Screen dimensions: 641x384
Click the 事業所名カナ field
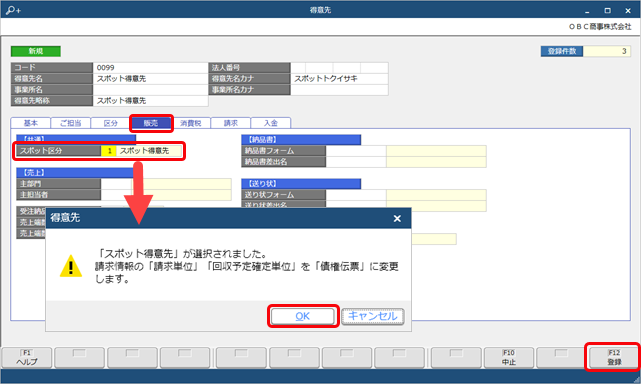[x=339, y=90]
